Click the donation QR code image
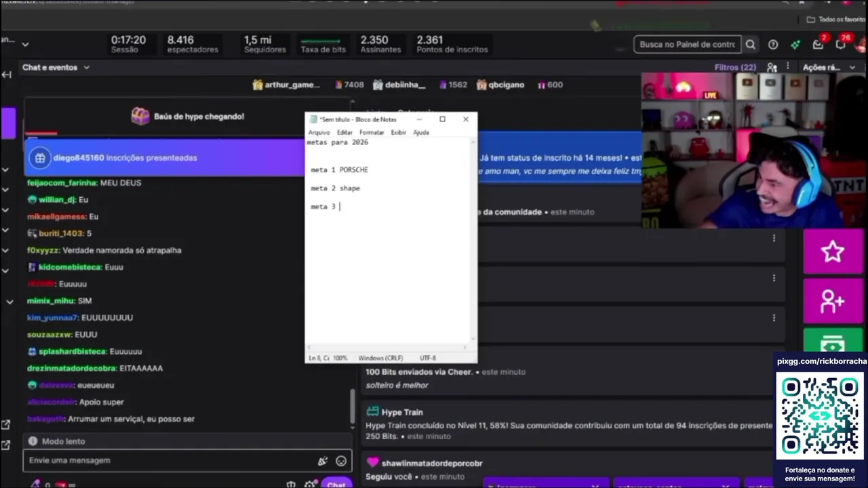 pos(820,418)
